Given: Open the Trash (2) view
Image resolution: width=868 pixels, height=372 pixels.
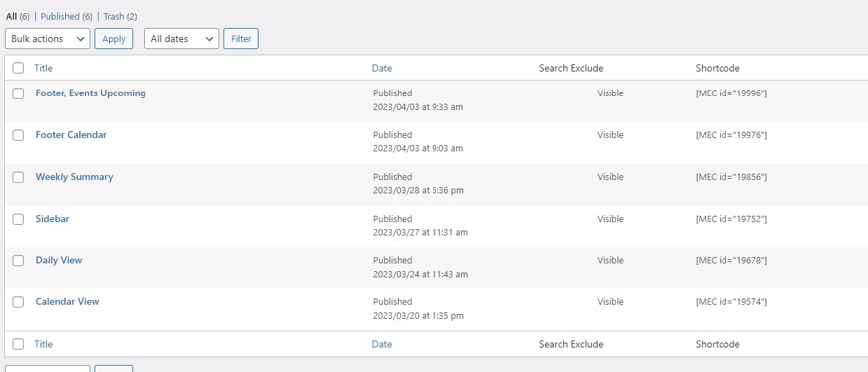Looking at the screenshot, I should (x=120, y=16).
